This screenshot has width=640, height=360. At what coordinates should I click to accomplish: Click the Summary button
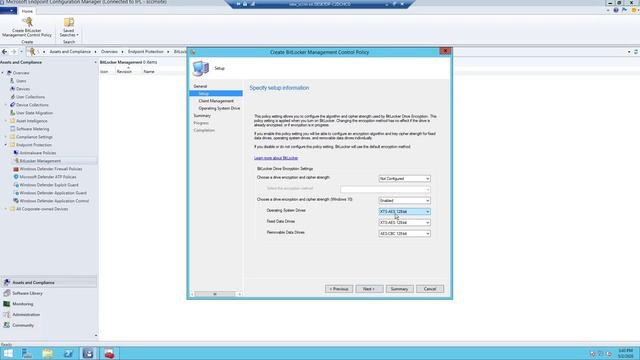pos(400,289)
